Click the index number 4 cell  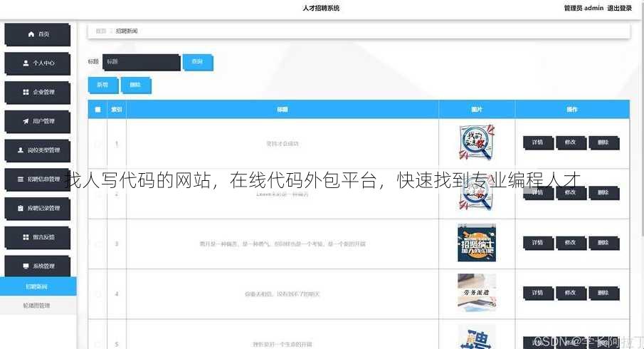coord(117,294)
